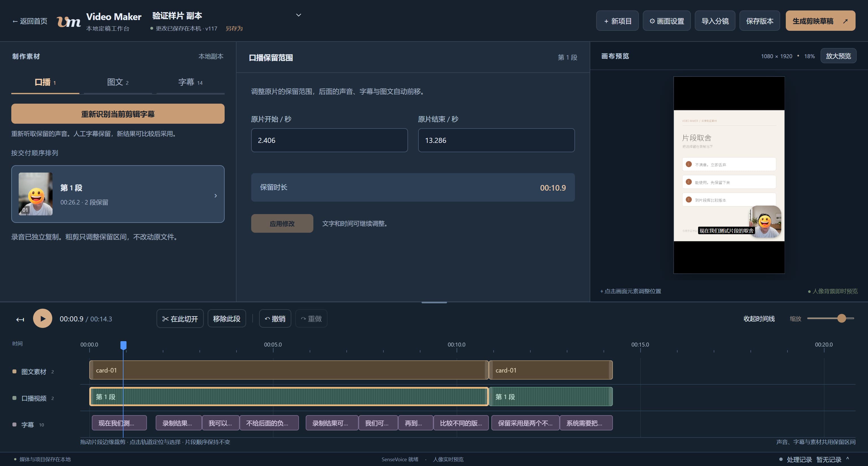Click the 应用修改 button
This screenshot has width=868, height=466.
[282, 224]
